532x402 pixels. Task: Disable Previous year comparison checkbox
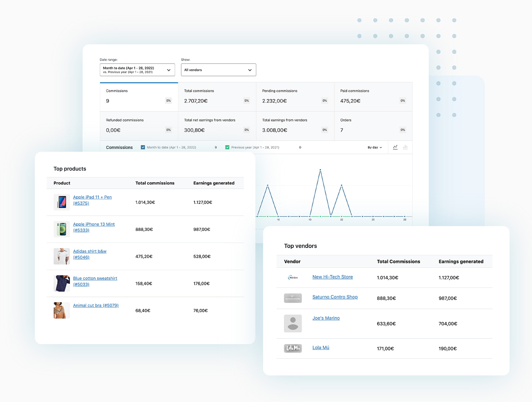click(x=227, y=147)
